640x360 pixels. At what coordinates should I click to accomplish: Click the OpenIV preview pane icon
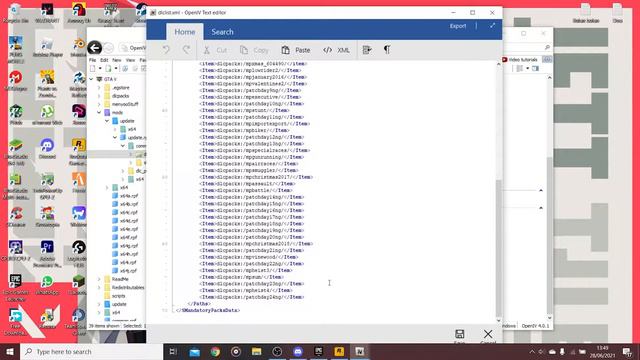click(x=535, y=69)
